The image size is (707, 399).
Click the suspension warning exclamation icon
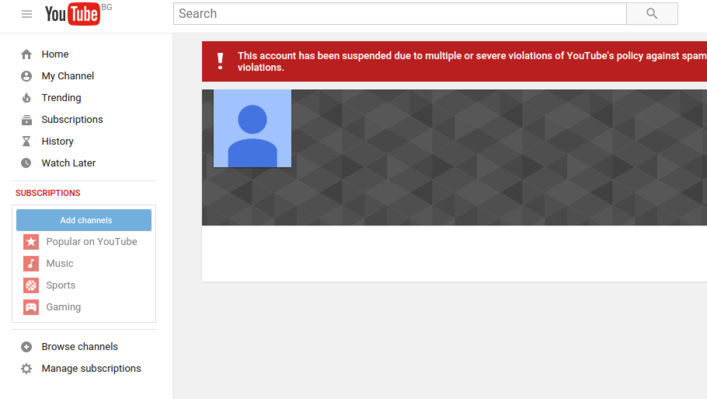click(x=220, y=61)
